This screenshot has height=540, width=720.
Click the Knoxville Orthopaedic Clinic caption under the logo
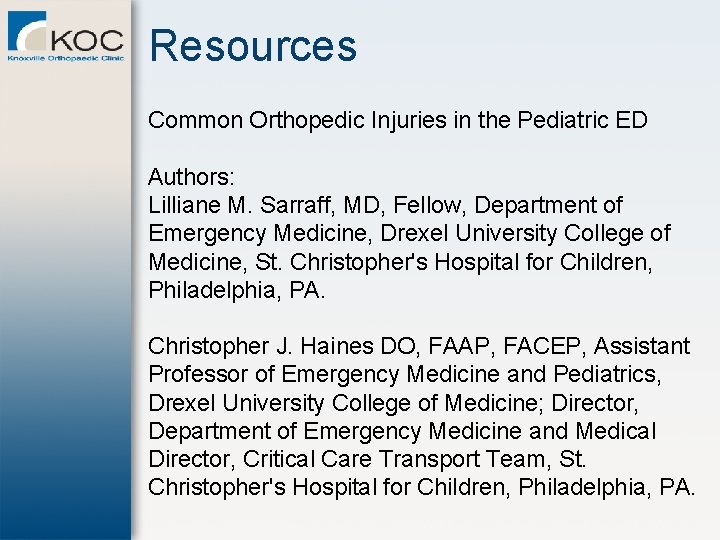[66, 59]
